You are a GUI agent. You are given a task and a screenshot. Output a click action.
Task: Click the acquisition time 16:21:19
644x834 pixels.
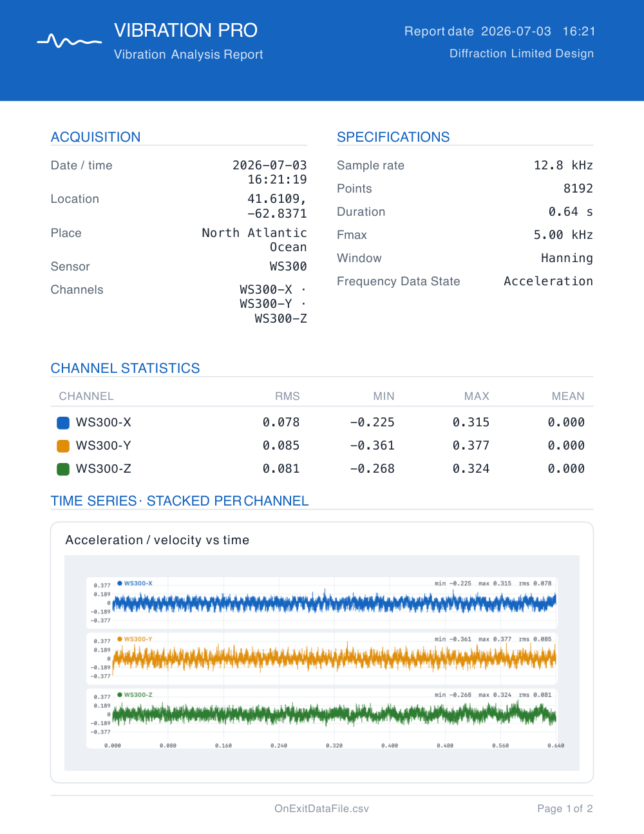(277, 180)
